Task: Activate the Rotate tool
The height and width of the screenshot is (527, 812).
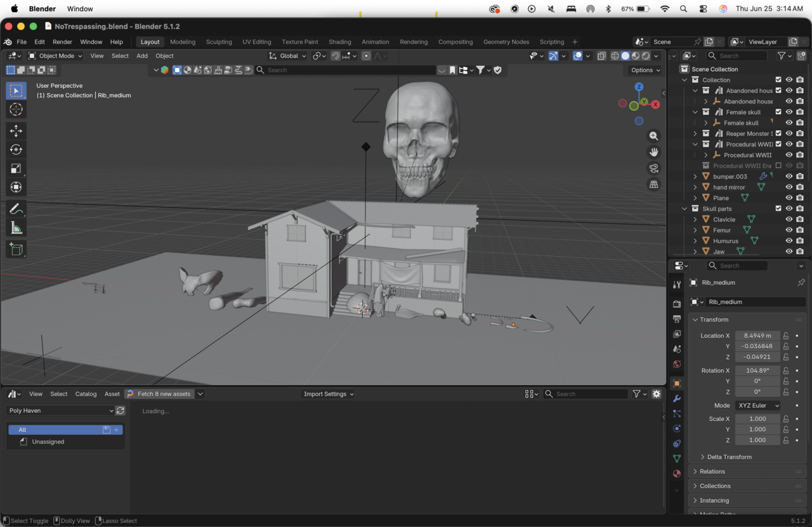Action: coord(16,150)
